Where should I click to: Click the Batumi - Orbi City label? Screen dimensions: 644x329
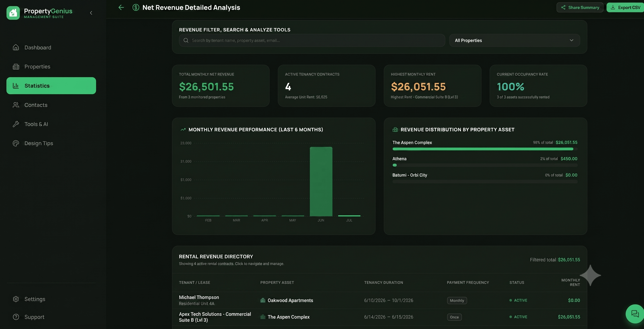(x=410, y=175)
